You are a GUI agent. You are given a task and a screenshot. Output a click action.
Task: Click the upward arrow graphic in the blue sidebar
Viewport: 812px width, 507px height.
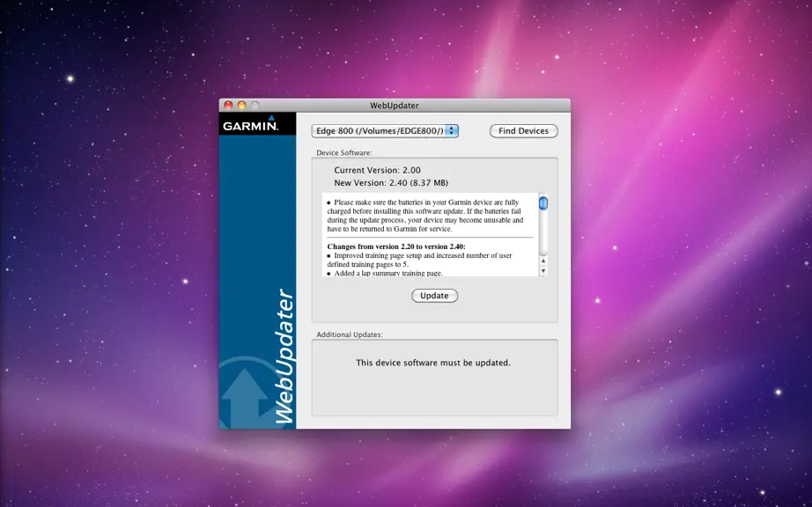(245, 398)
